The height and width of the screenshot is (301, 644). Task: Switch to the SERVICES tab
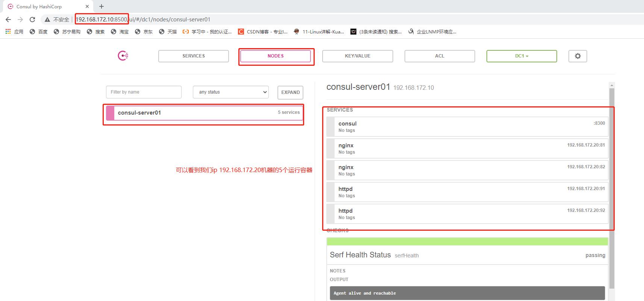tap(194, 56)
